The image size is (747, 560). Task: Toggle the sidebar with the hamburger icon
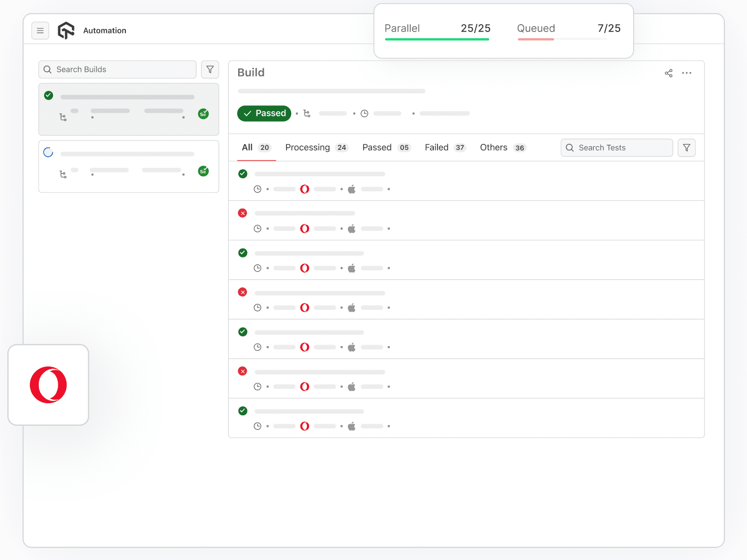[x=40, y=30]
